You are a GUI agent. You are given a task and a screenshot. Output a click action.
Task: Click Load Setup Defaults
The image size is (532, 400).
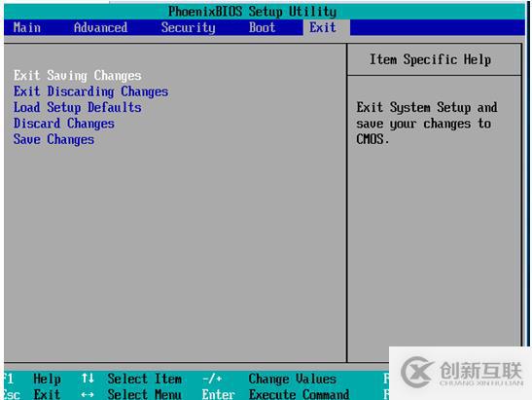point(78,107)
